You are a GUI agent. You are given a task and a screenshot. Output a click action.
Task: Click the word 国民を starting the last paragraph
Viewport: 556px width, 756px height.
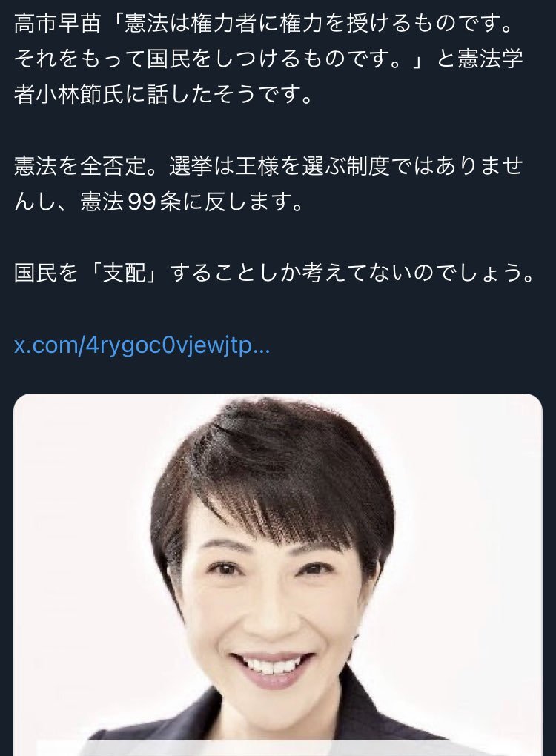click(46, 273)
